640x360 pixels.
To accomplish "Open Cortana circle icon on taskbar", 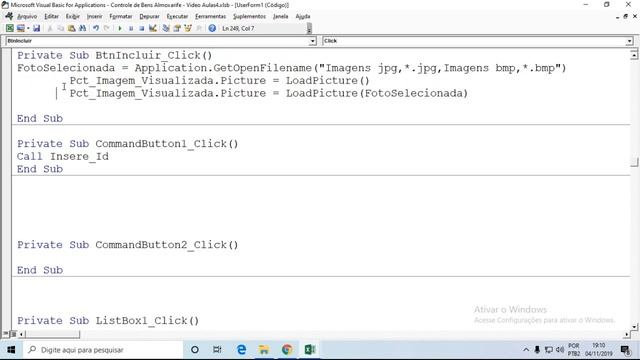I will 195,350.
